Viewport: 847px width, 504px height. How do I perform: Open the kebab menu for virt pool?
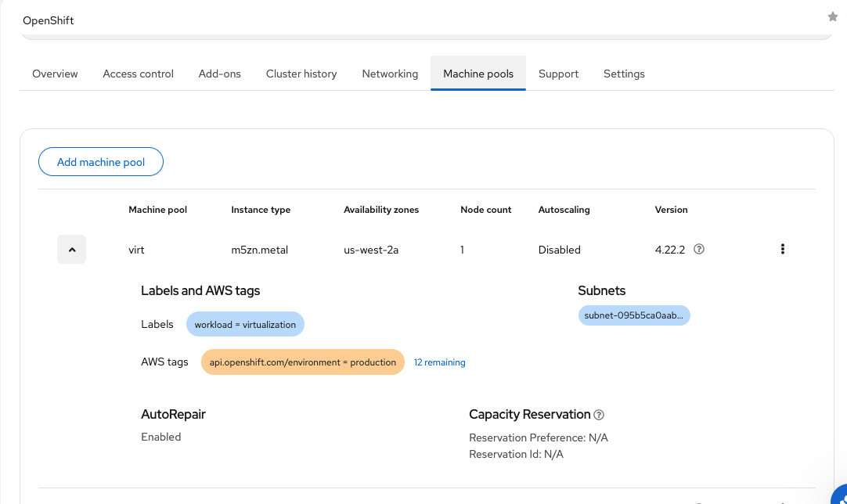[782, 249]
